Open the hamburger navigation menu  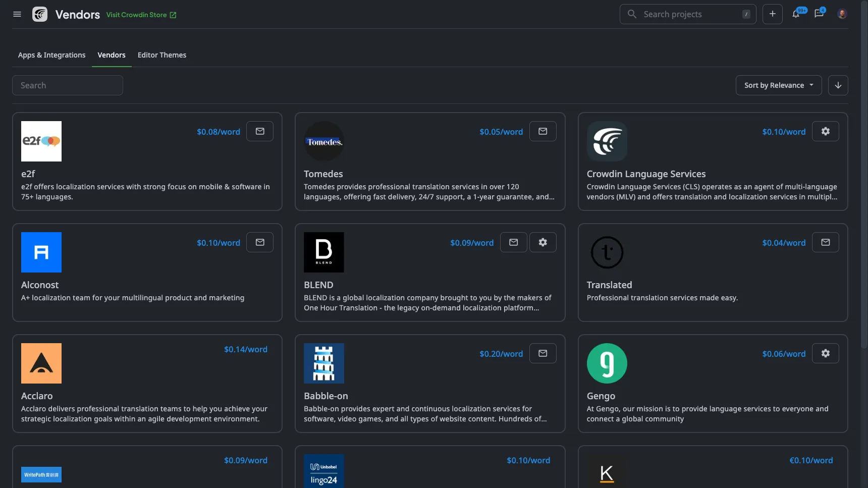[x=17, y=14]
